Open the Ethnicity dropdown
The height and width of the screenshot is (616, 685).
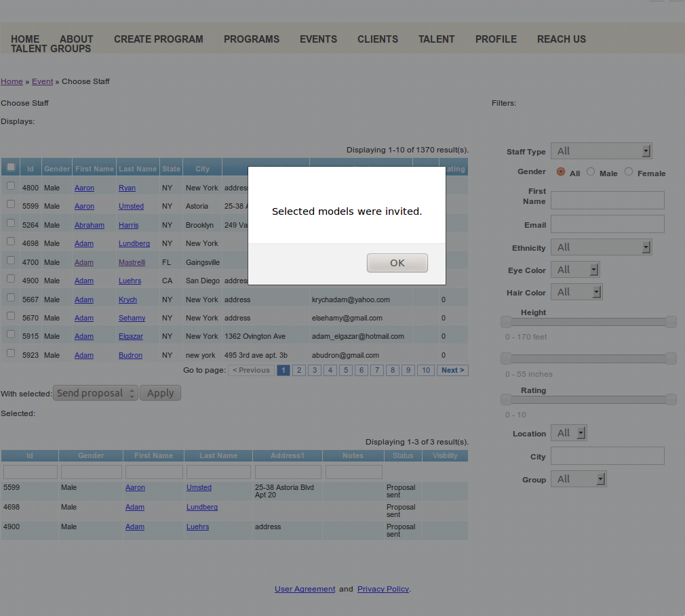601,247
